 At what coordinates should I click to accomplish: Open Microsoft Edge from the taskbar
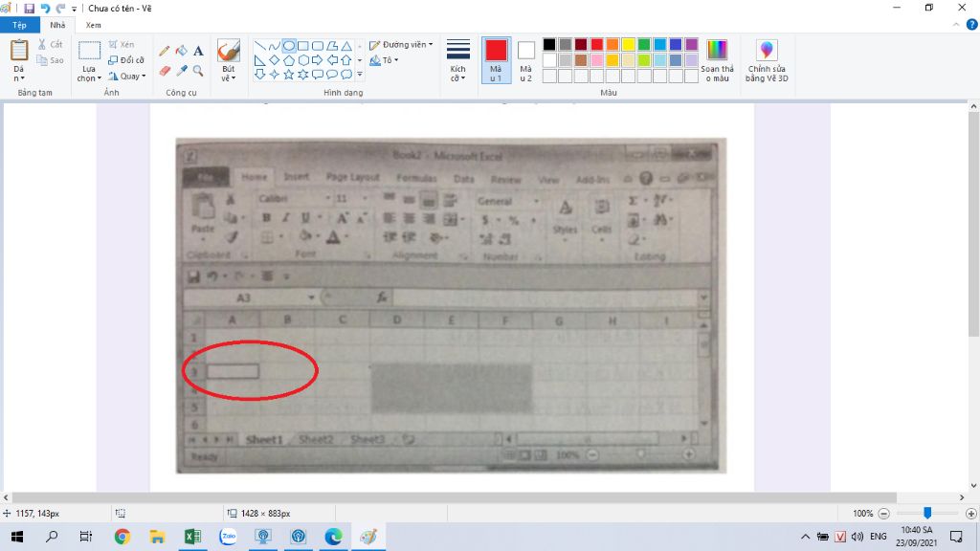point(333,536)
